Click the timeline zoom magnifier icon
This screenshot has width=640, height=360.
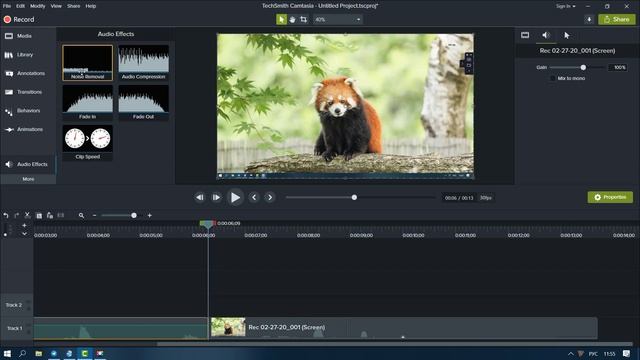(81, 216)
